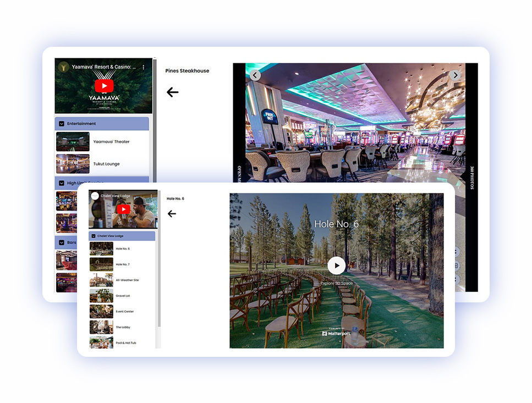532x403 pixels.
Task: Show previous casino photo with left chevron
Action: coord(255,75)
